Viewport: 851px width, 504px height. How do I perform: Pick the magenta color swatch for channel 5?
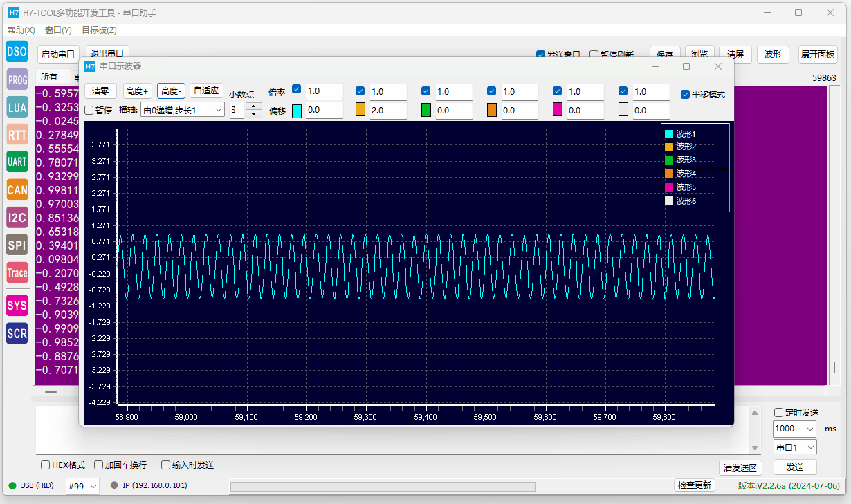click(x=558, y=110)
